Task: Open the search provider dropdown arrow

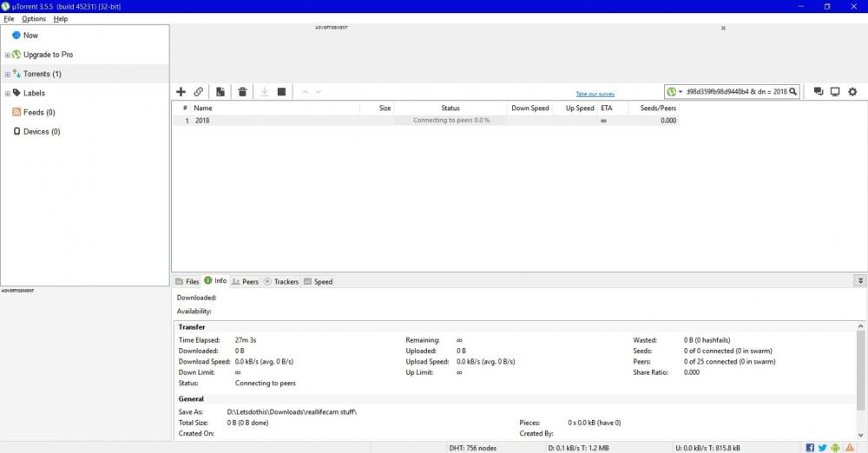Action: 681,92
